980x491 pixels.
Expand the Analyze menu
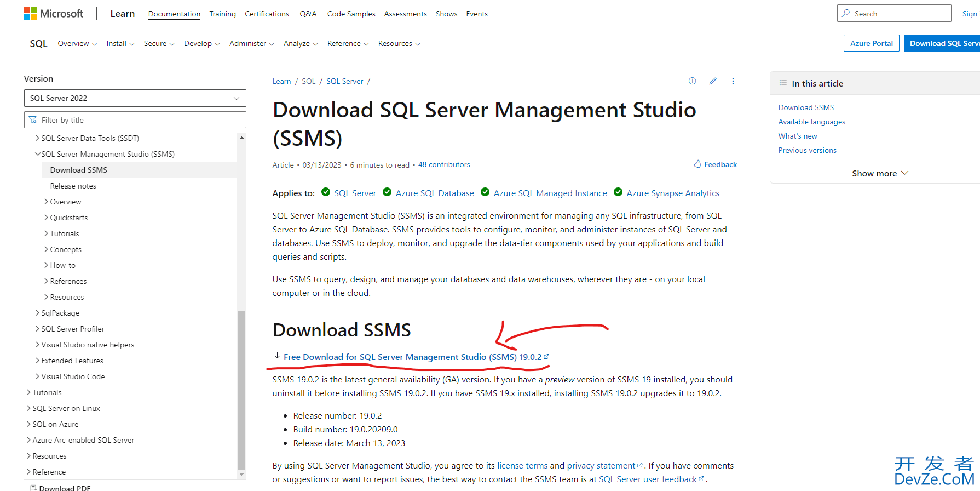pyautogui.click(x=301, y=43)
